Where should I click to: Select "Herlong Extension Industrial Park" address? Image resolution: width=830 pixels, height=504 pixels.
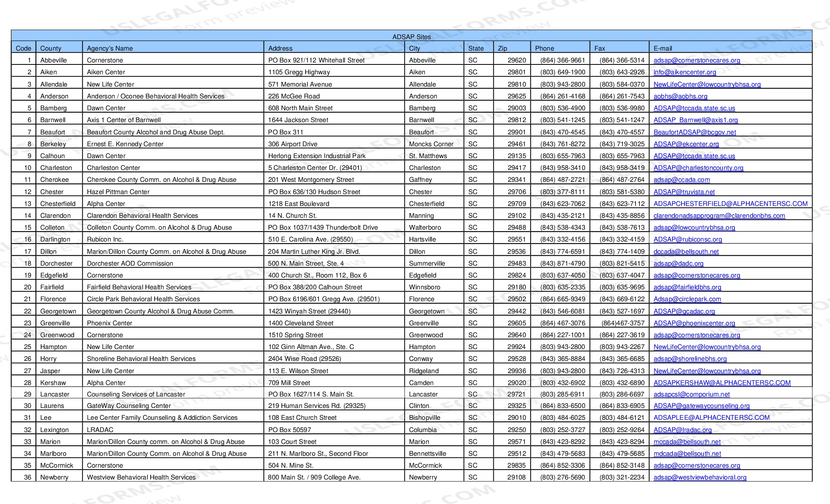pyautogui.click(x=317, y=156)
